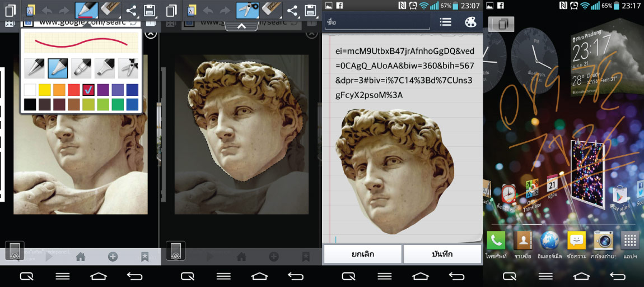Pick the white color swatch
Viewport: 644px width, 287px height.
(30, 90)
